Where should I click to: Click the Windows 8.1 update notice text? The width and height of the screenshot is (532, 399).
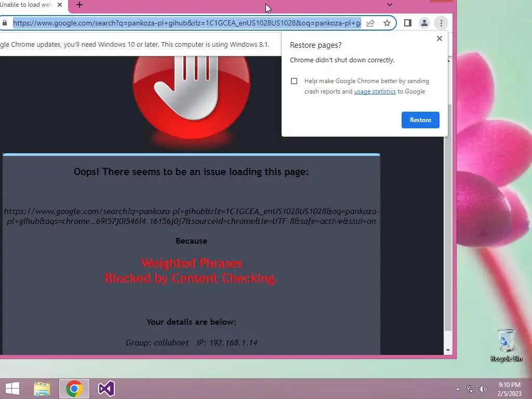coord(135,45)
